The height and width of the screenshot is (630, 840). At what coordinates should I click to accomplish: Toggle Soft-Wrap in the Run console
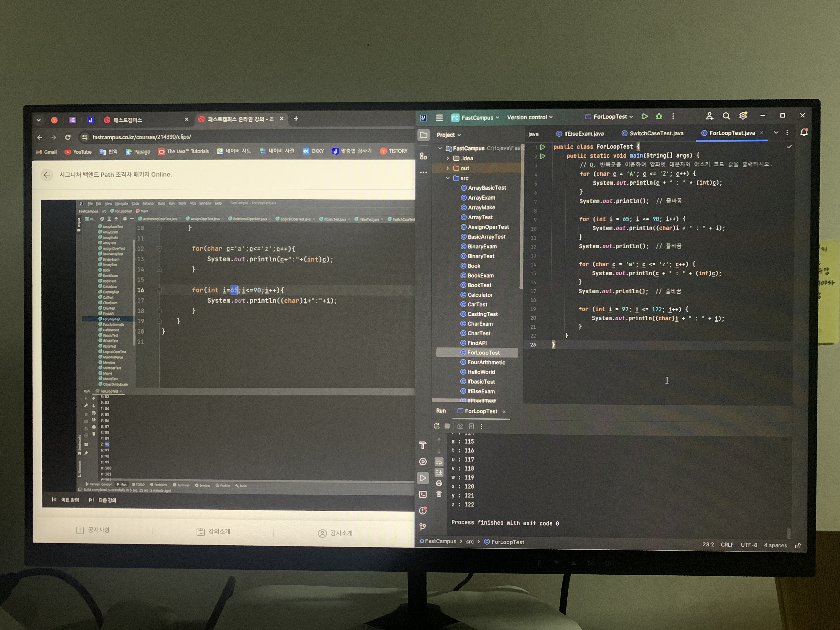[439, 462]
